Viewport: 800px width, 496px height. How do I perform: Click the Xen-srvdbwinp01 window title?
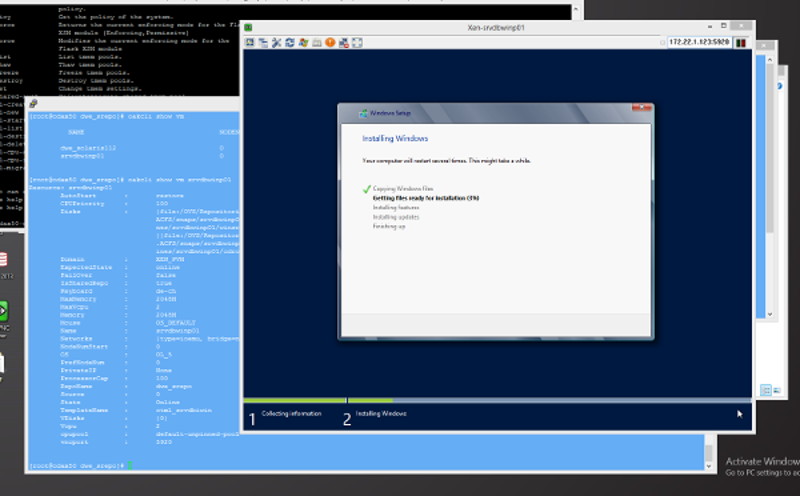coord(496,28)
